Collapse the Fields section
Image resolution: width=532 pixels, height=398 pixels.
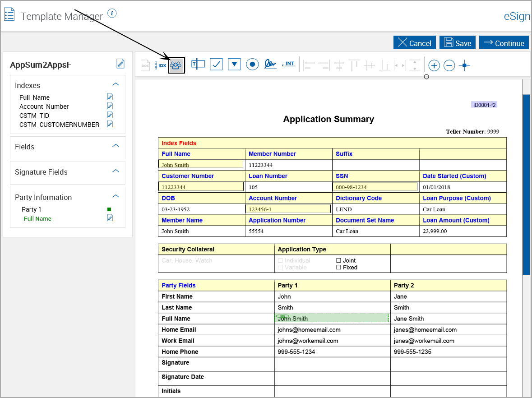point(116,146)
